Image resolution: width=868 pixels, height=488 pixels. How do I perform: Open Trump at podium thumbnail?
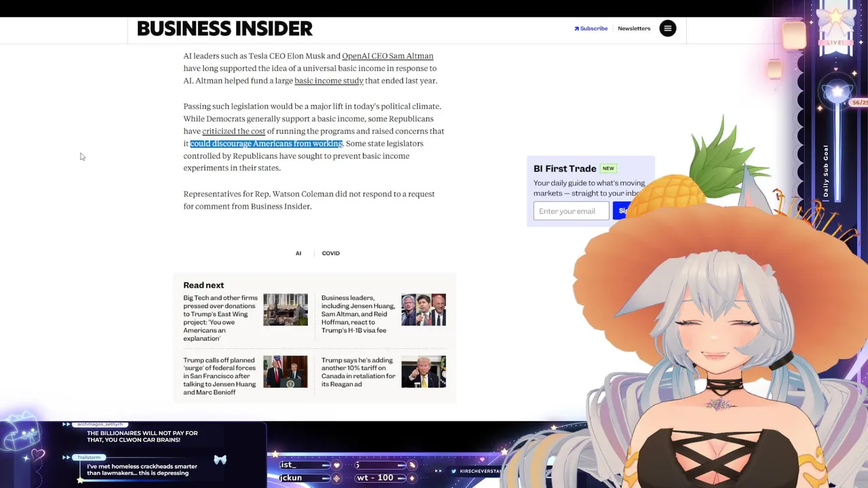(x=285, y=372)
